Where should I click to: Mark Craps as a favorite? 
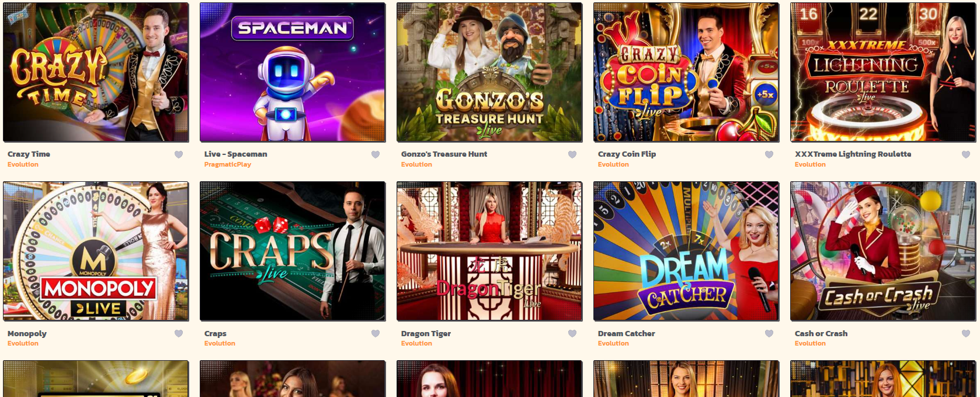pos(376,333)
